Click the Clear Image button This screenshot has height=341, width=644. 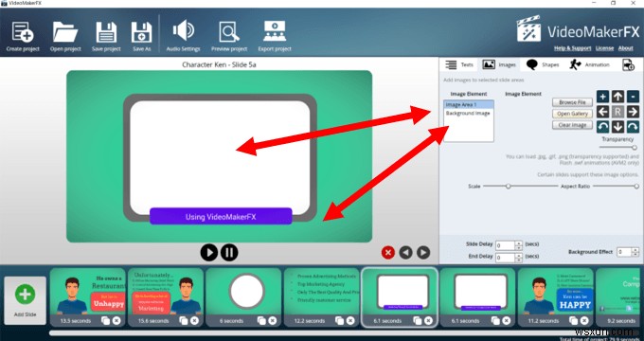[x=572, y=125]
